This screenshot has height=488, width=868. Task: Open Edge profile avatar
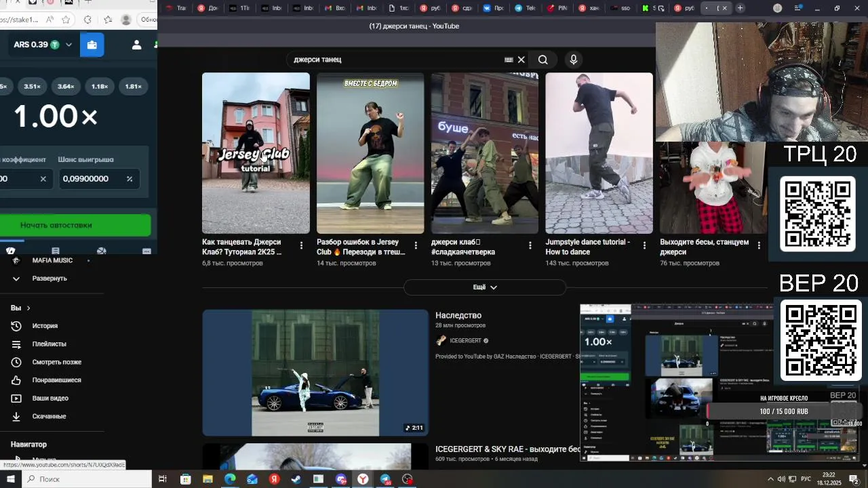(126, 20)
